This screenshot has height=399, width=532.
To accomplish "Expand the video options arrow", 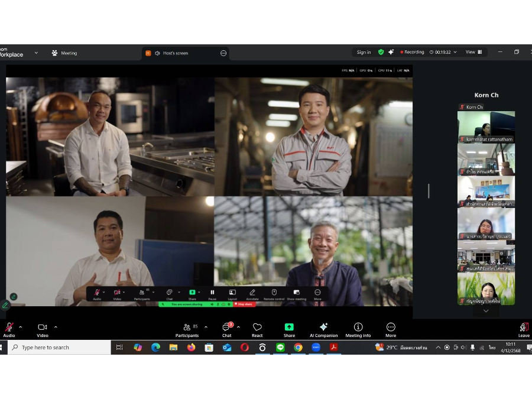I will (x=56, y=327).
